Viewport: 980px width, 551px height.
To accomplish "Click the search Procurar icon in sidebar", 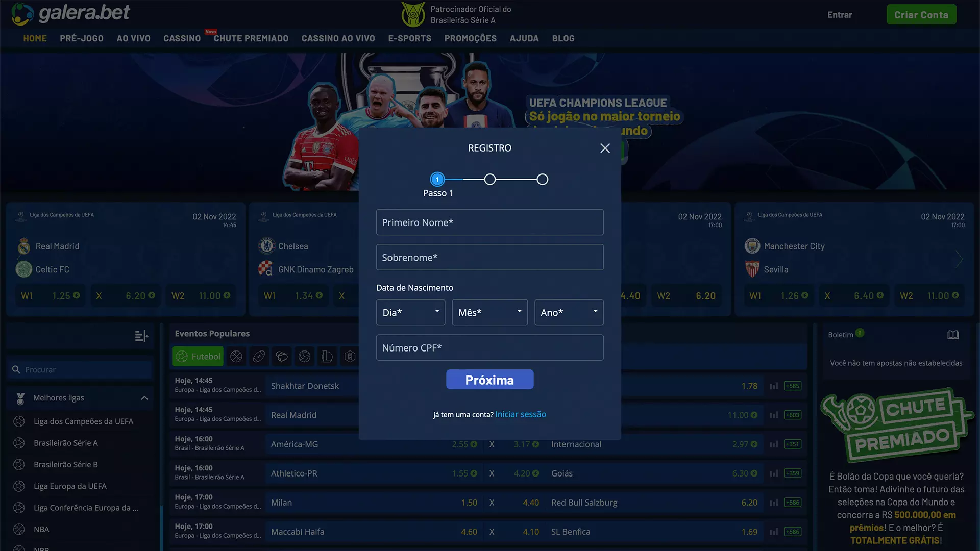I will pos(16,369).
